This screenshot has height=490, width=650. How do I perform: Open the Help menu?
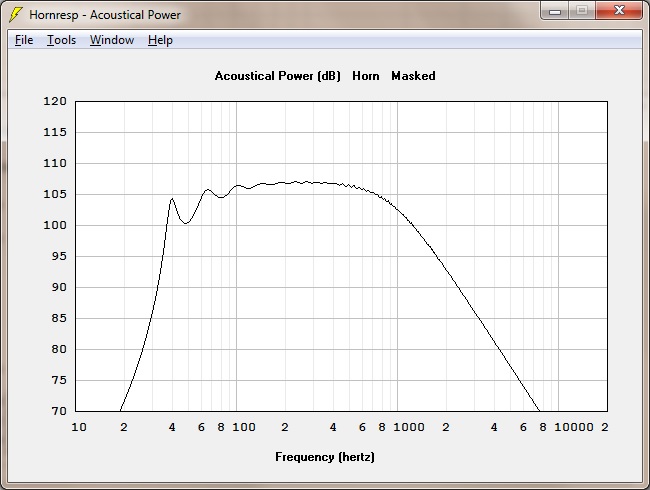160,40
